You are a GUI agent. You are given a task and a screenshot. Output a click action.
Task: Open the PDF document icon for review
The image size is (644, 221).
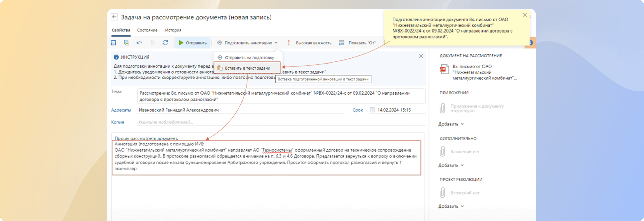(x=444, y=69)
